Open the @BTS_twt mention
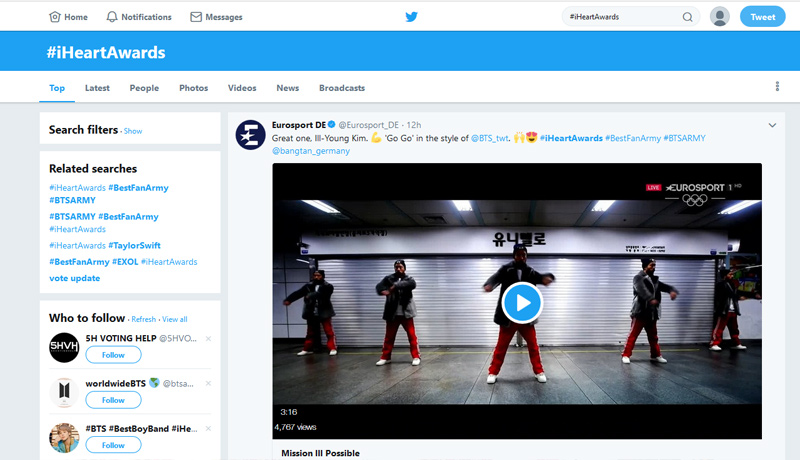This screenshot has width=800, height=460. tap(490, 138)
